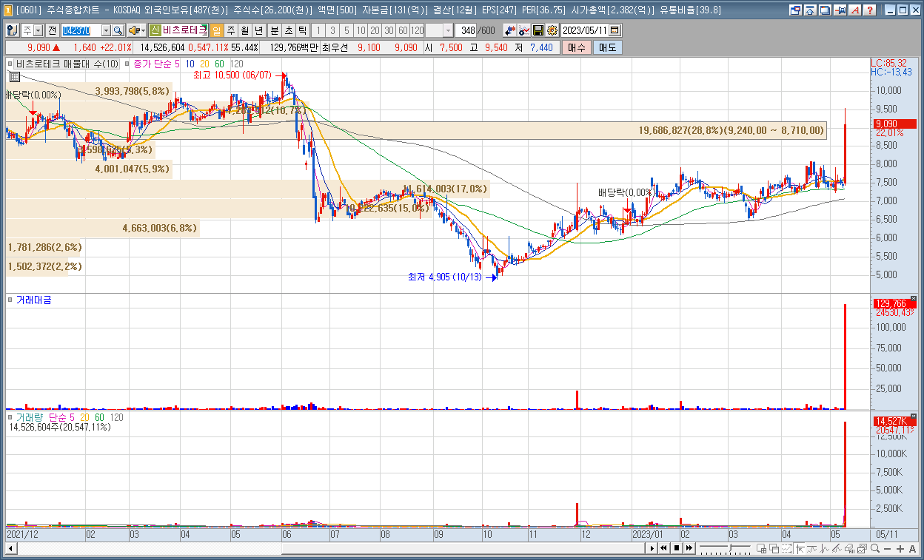Click the 매도 sell button

(608, 47)
